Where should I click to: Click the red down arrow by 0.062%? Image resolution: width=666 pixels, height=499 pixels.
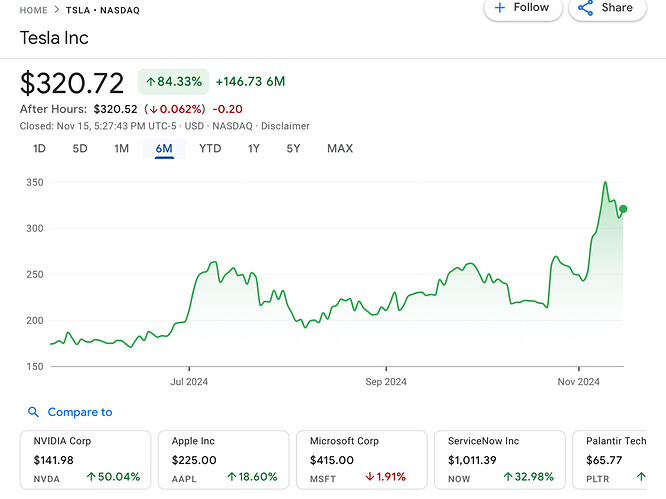point(153,110)
